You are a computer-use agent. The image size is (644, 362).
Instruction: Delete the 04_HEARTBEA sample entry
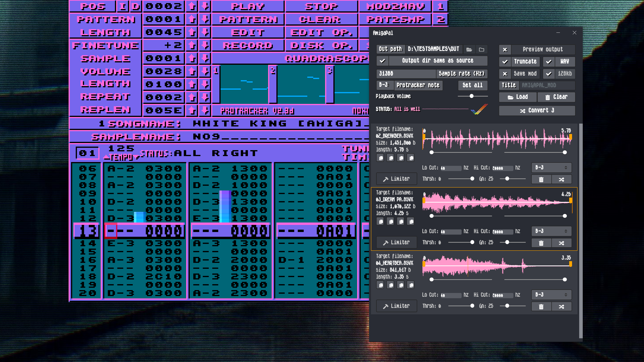pos(541,306)
